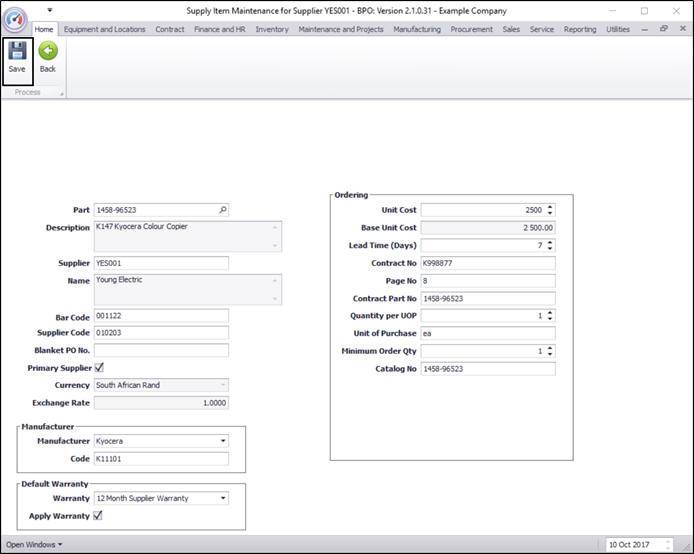
Task: Open the Utilities ribbon tab
Action: click(618, 29)
